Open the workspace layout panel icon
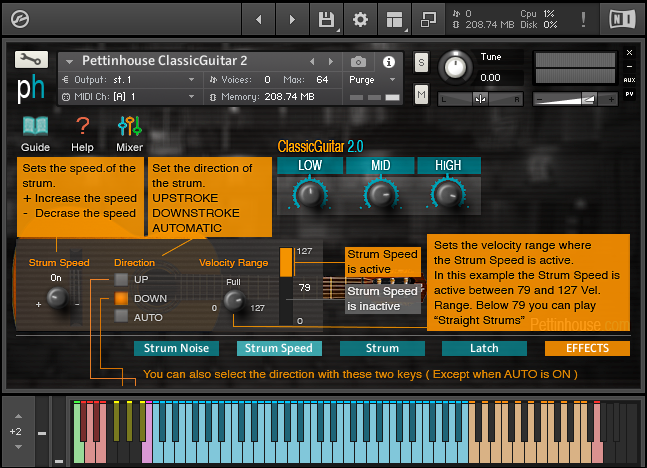 [394, 19]
